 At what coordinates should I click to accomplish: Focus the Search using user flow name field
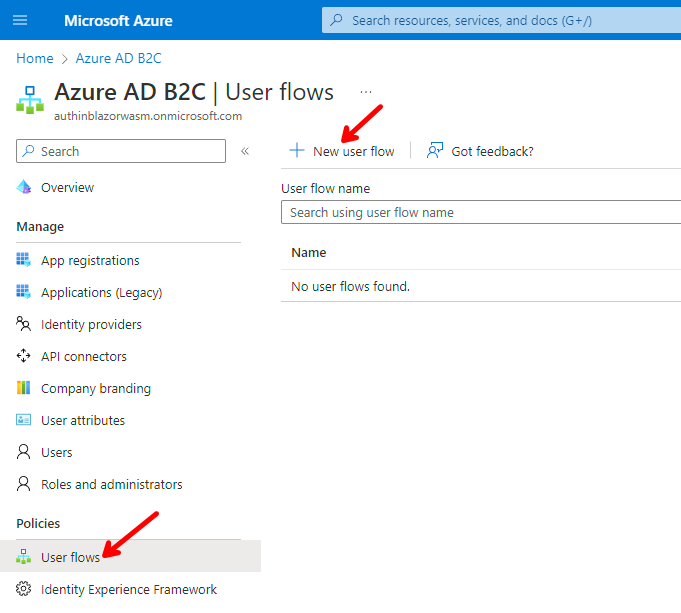point(481,212)
